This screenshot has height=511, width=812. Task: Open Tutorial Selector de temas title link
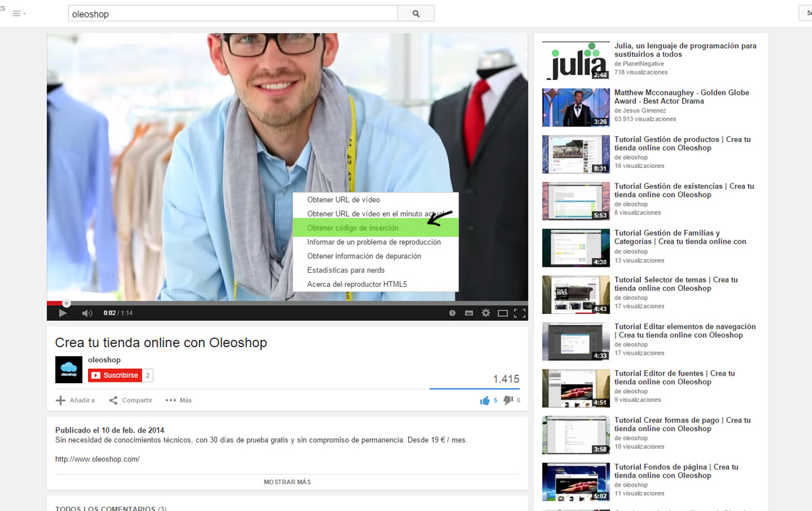coord(676,284)
